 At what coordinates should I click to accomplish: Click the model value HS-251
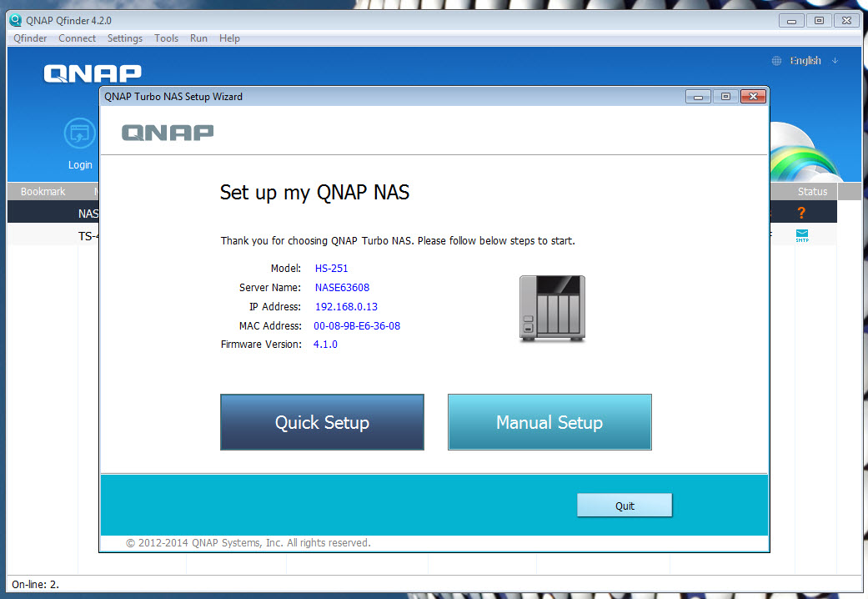pos(332,268)
